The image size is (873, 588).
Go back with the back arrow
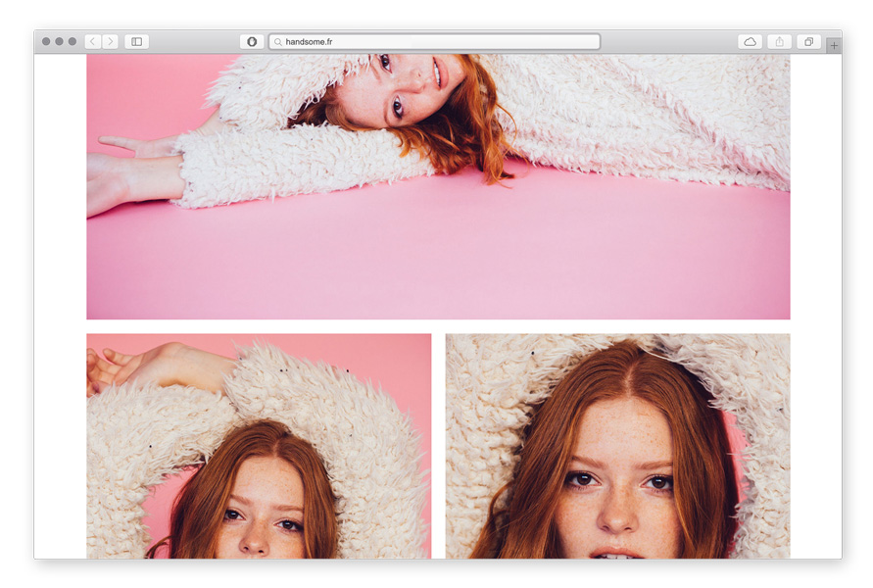coord(93,42)
